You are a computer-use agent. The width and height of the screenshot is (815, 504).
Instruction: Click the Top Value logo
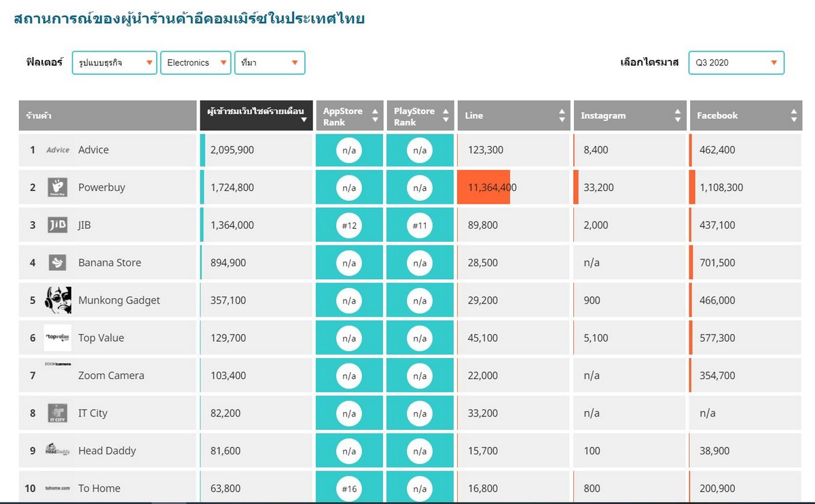[x=58, y=338]
